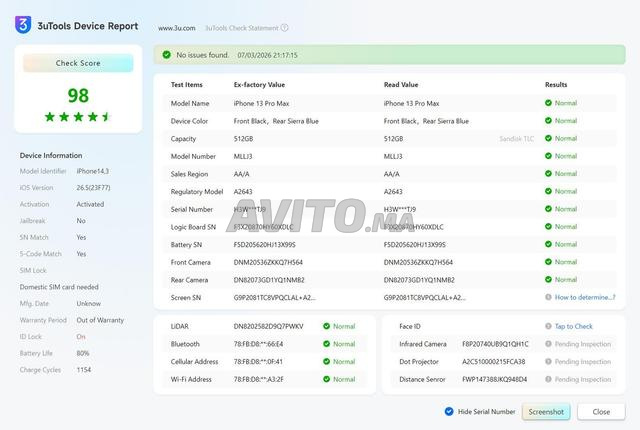Click the Check Score button
Viewport: 640px width, 430px height.
(x=78, y=63)
